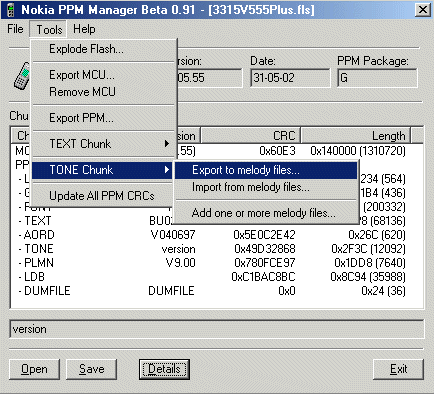The height and width of the screenshot is (394, 434).
Task: Click the Save button
Action: click(x=91, y=369)
